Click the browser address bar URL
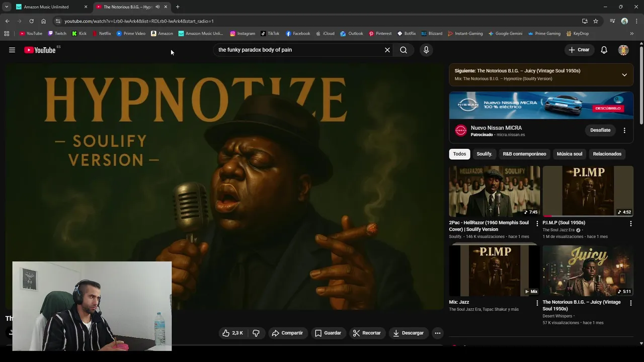This screenshot has height=362, width=644. 139,21
